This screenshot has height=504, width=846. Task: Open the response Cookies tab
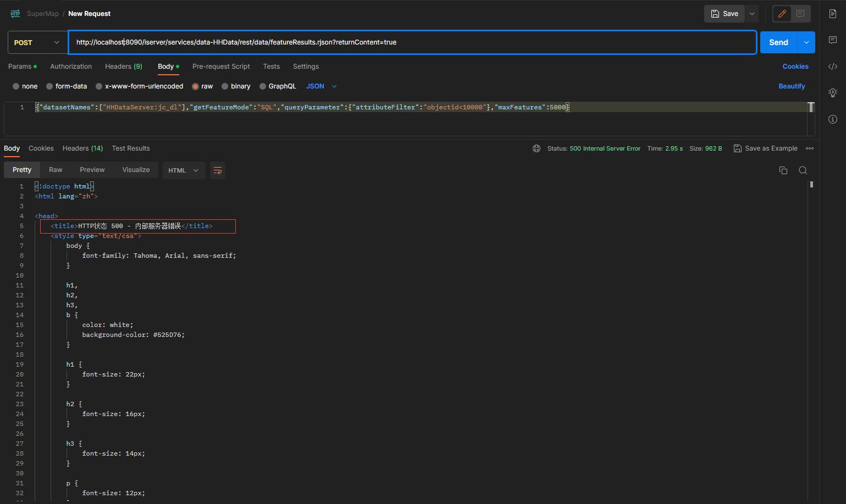pos(41,148)
